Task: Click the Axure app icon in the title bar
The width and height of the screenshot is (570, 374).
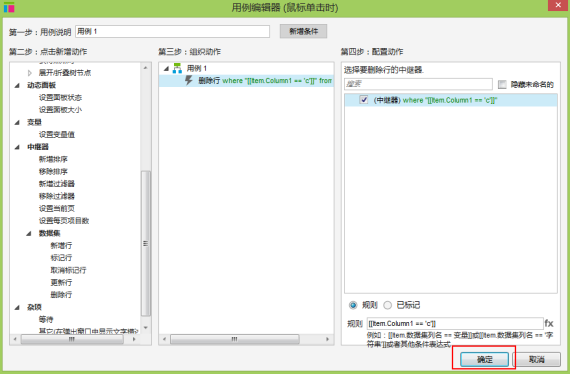Action: pyautogui.click(x=9, y=7)
